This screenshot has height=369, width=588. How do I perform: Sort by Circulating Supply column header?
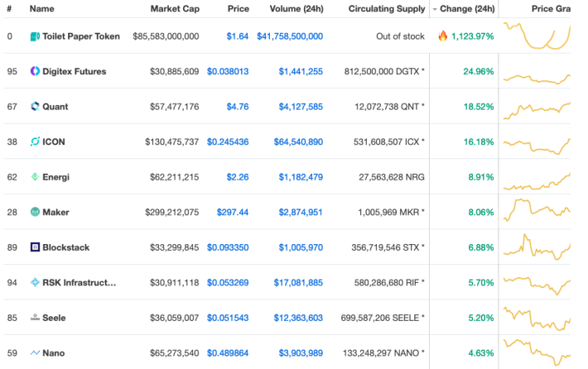pos(387,8)
